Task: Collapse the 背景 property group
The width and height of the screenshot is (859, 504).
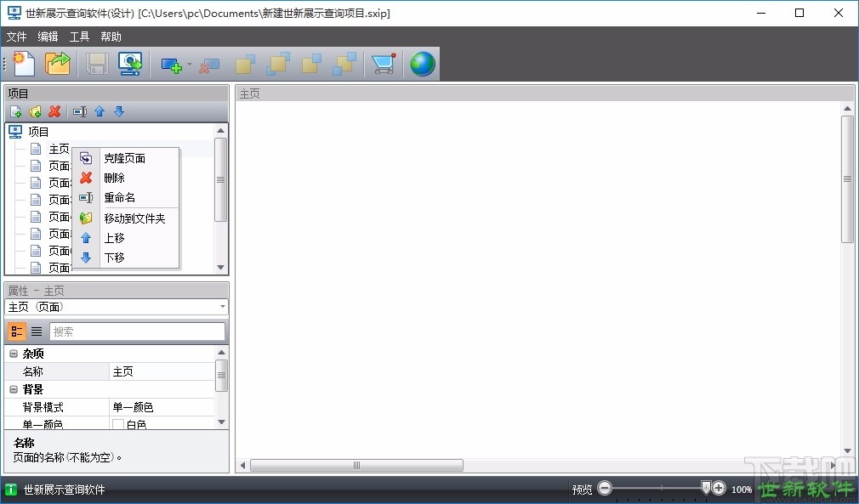Action: pyautogui.click(x=14, y=389)
